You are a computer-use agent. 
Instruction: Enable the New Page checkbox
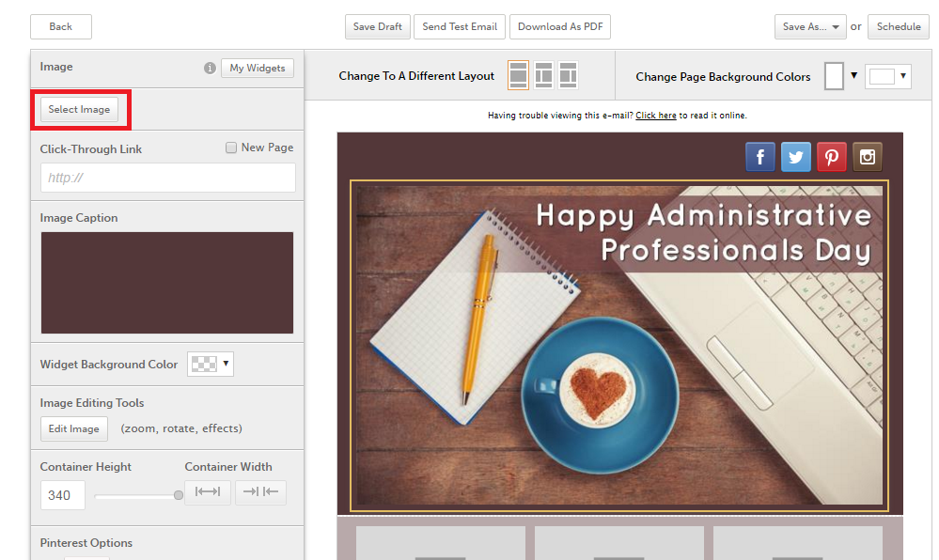click(231, 148)
